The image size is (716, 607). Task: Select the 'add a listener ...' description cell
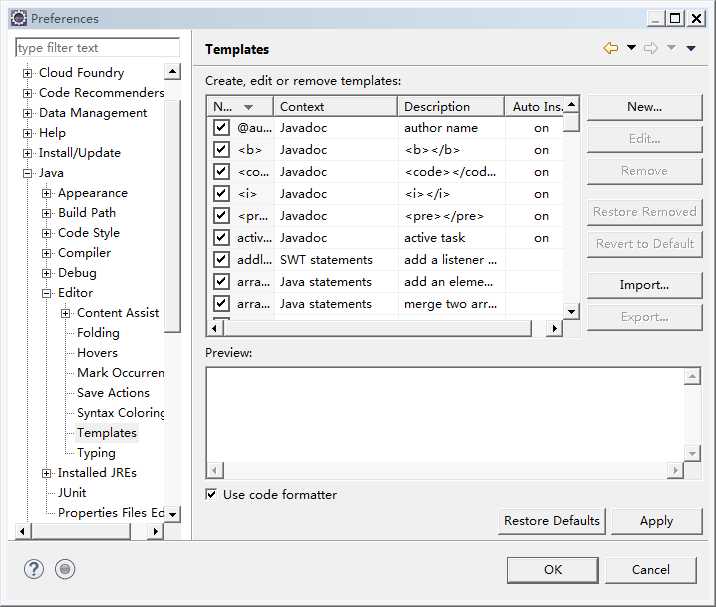[x=450, y=259]
